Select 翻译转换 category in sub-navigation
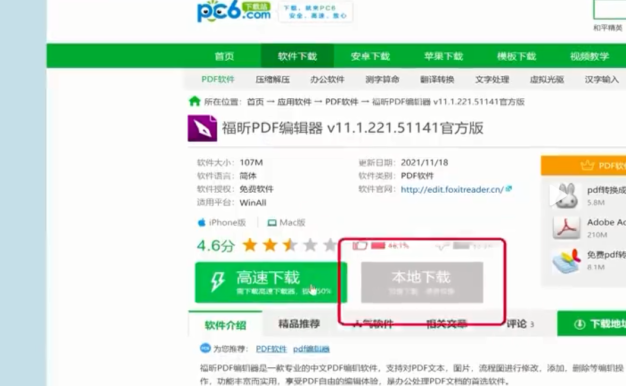The height and width of the screenshot is (386, 626). tap(437, 79)
